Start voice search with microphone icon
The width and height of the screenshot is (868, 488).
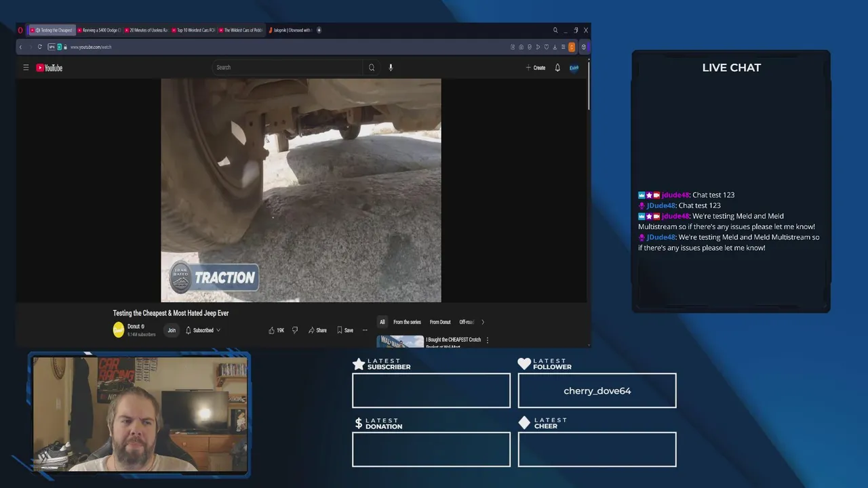391,67
